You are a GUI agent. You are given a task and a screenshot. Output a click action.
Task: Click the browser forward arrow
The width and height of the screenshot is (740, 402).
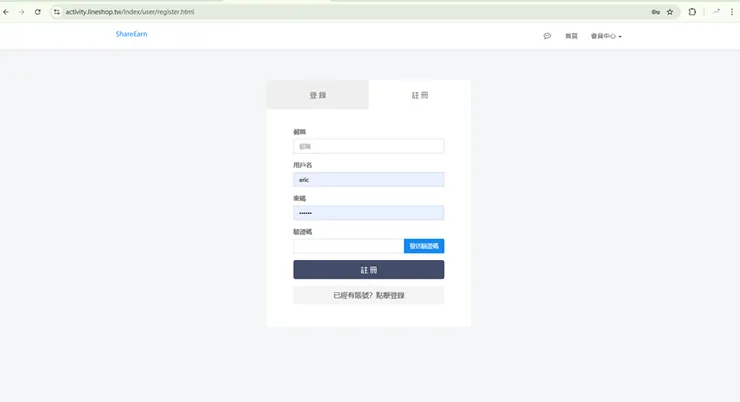point(22,12)
